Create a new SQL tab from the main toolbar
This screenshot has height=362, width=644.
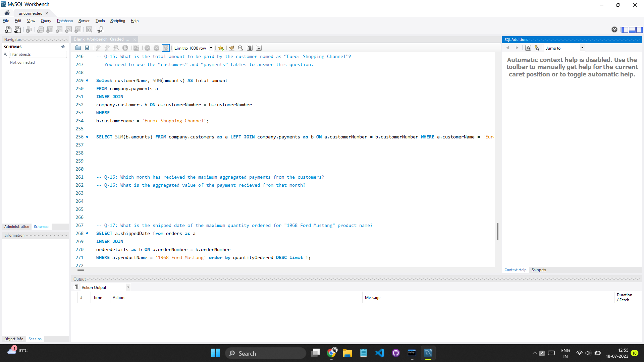[8, 29]
